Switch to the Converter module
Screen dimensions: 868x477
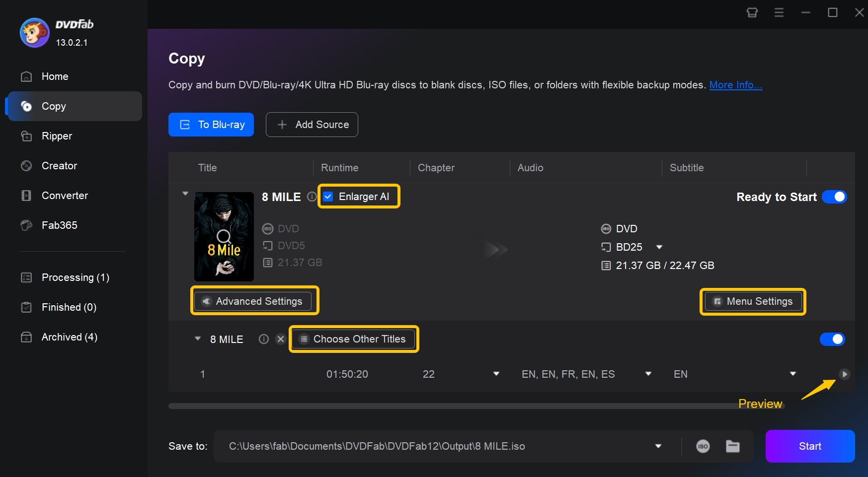click(64, 196)
